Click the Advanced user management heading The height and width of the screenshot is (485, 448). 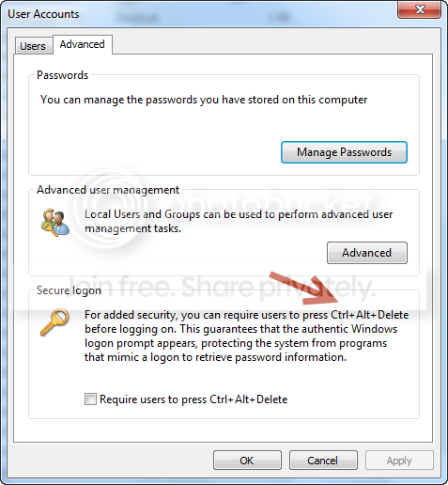(x=108, y=190)
